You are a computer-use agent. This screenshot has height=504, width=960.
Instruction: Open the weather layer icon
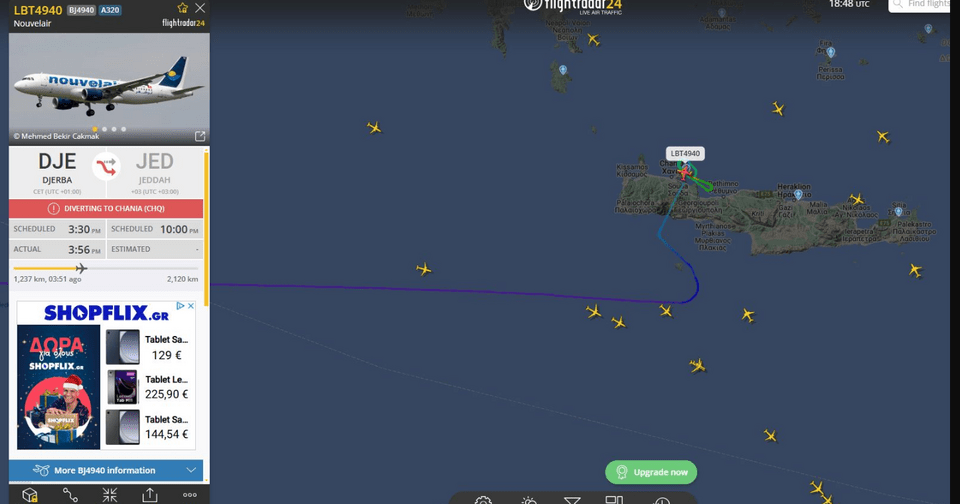click(x=529, y=500)
